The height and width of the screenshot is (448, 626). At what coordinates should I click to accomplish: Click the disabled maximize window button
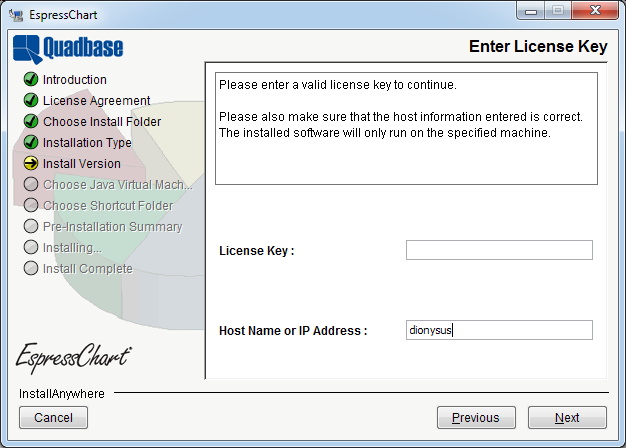tap(558, 10)
